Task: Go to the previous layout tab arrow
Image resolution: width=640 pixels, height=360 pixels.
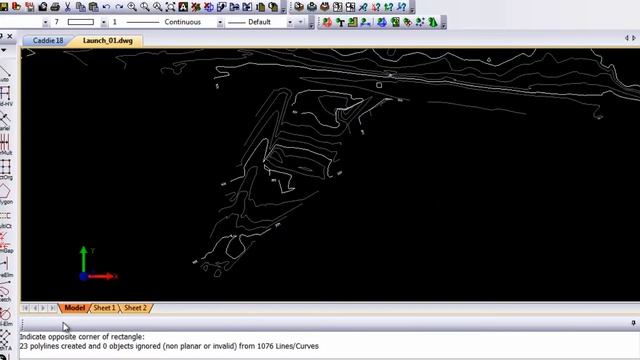Action: click(34, 308)
